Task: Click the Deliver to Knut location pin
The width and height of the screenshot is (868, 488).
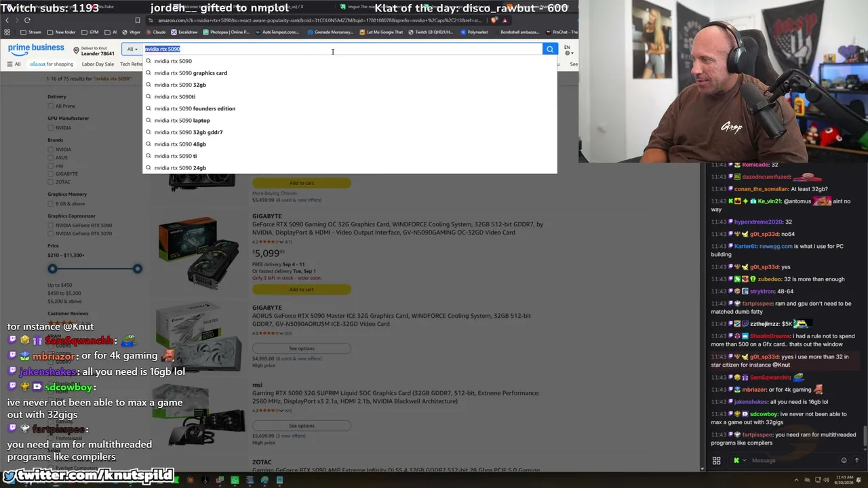Action: pos(77,50)
